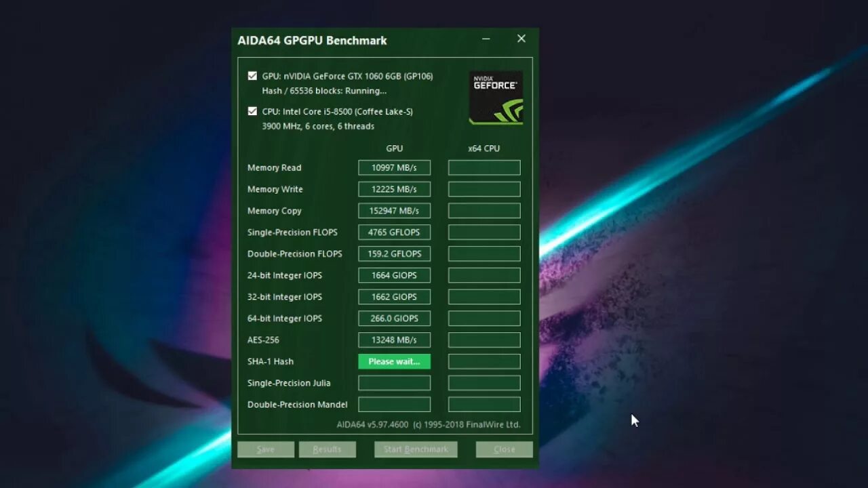Click the x64 CPU SHA-1 Hash result field
Screen dimensions: 868x488
[484, 361]
